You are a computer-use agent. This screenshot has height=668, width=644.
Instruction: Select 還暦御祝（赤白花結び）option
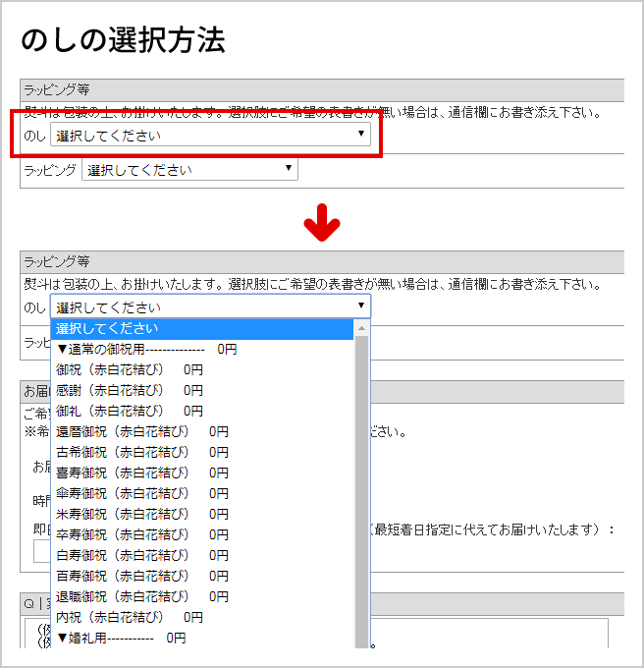point(202,431)
